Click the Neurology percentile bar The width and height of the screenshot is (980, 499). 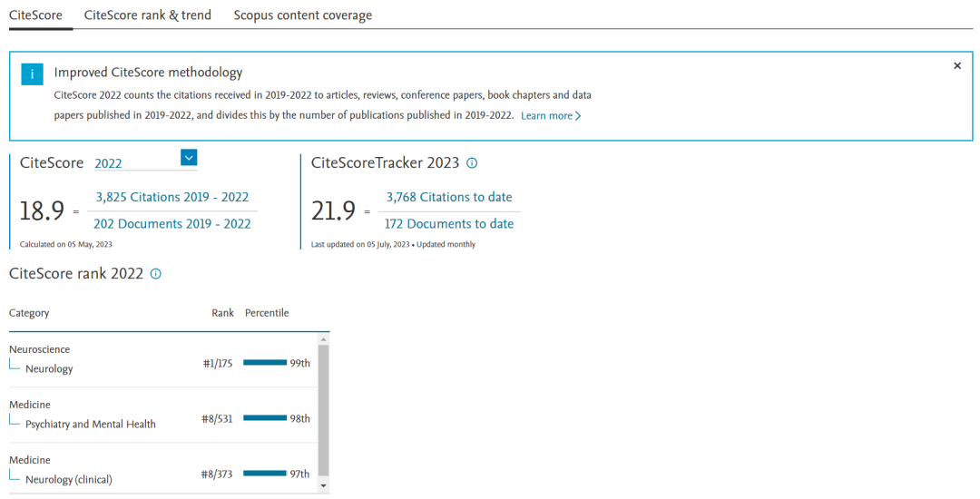click(265, 363)
